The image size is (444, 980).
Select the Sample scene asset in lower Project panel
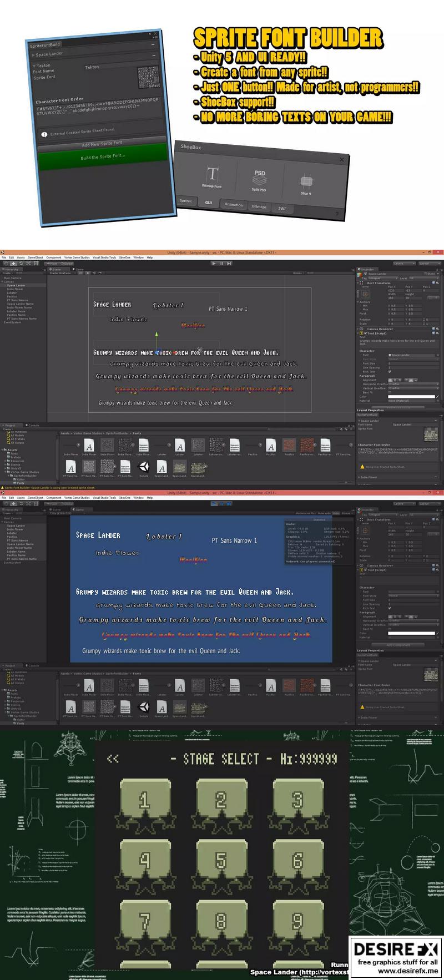click(144, 708)
